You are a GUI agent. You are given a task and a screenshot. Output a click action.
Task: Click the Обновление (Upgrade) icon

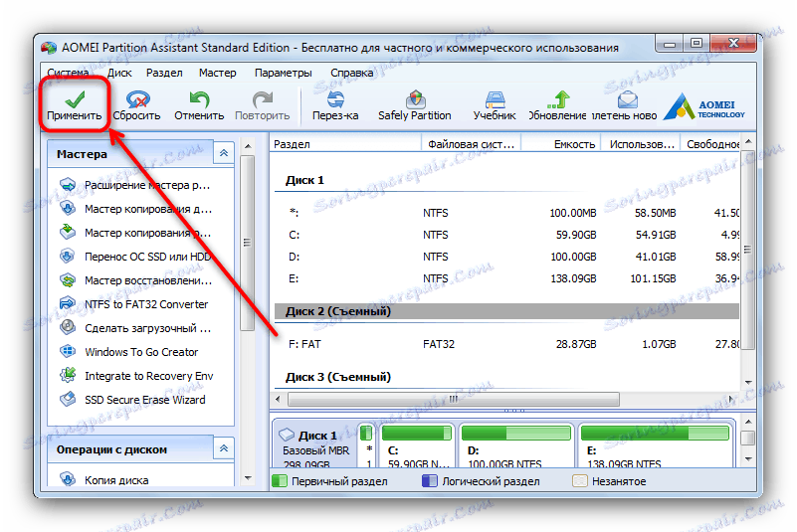click(558, 99)
